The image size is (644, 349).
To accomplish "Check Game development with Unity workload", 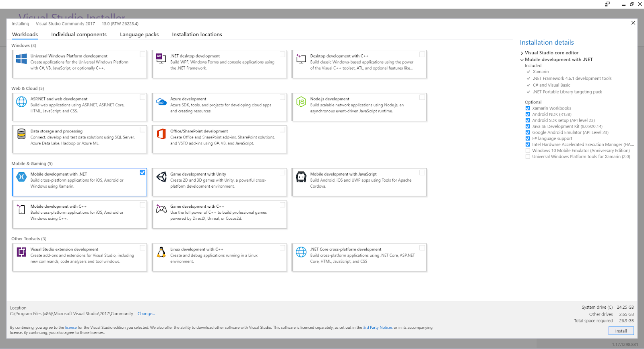I will click(282, 173).
